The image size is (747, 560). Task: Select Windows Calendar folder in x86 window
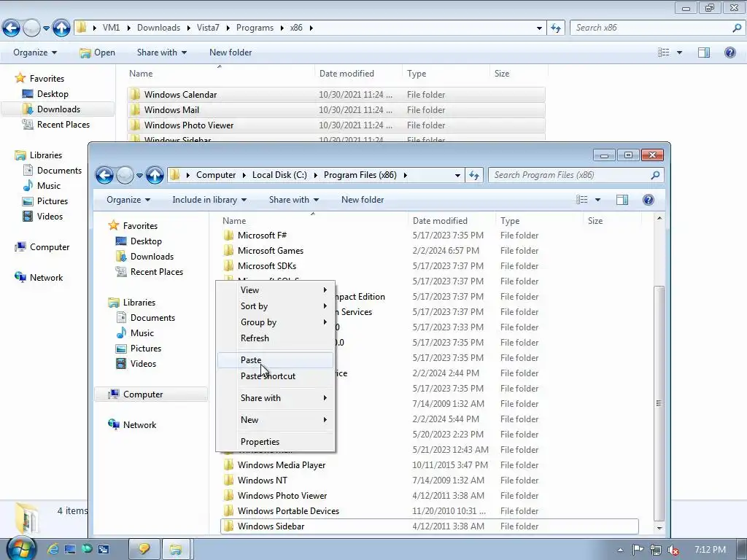(x=336, y=94)
